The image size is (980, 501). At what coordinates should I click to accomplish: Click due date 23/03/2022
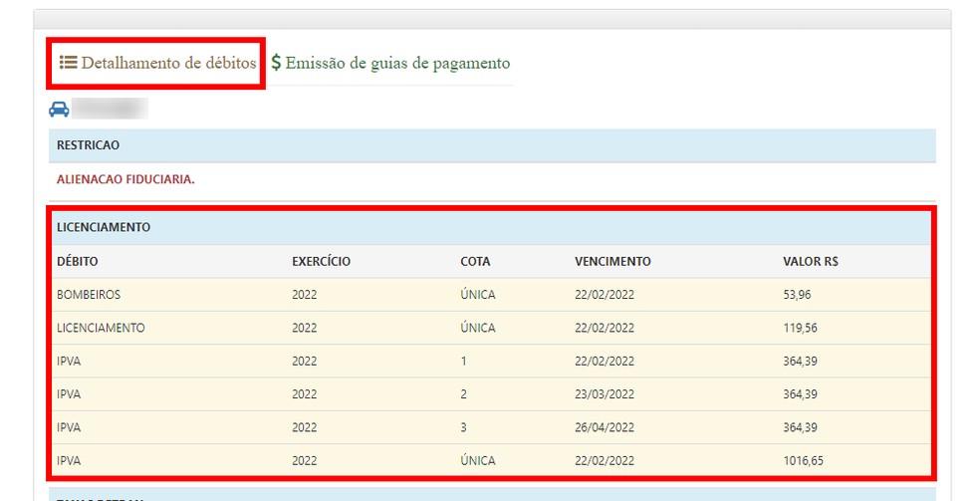tap(605, 394)
